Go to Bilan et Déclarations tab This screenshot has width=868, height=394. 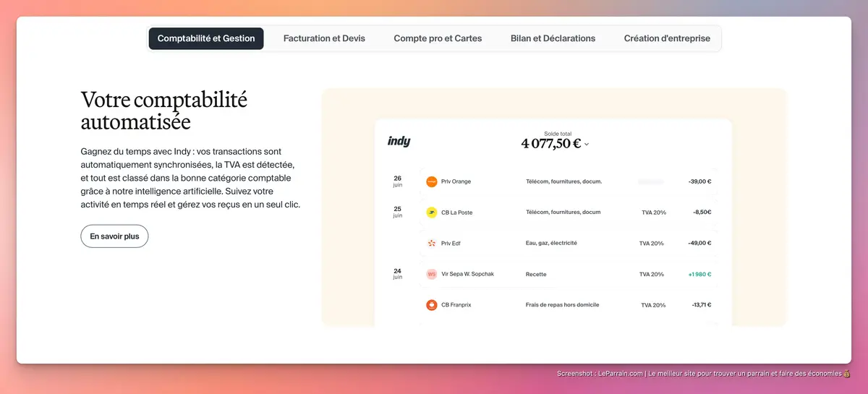pyautogui.click(x=553, y=38)
